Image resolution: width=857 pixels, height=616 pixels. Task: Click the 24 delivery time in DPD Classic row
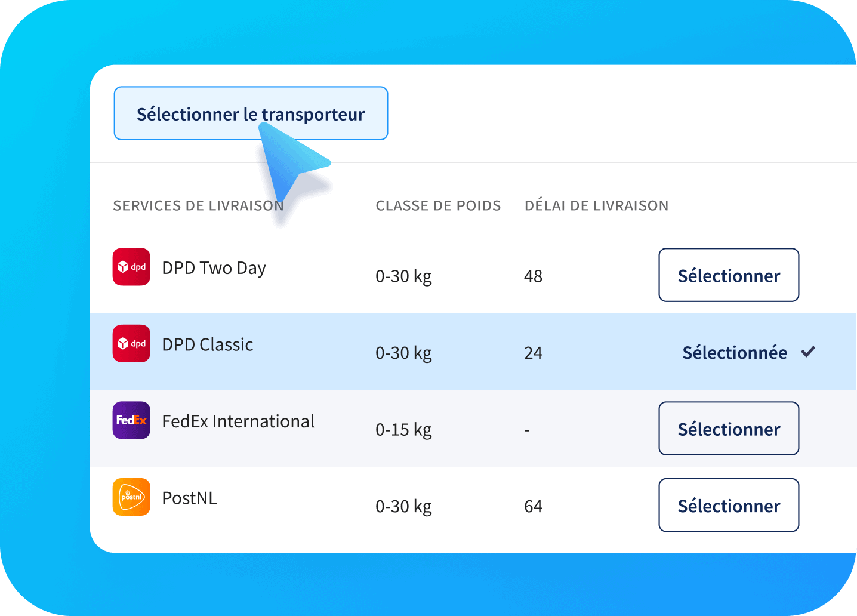[533, 353]
